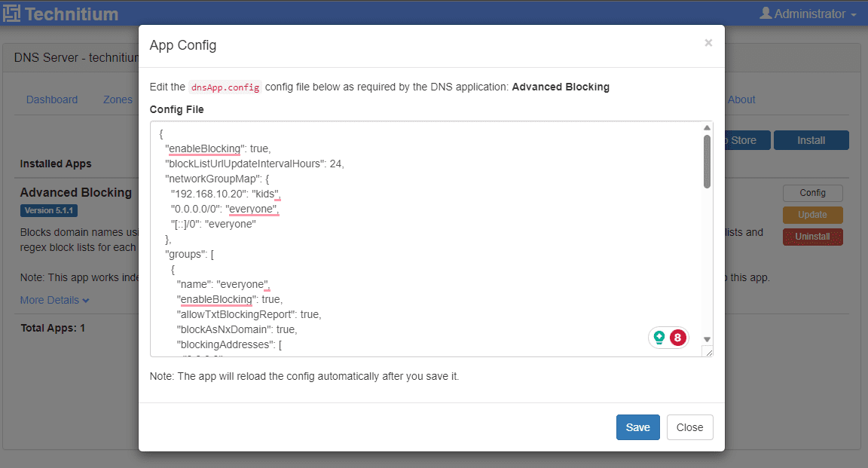This screenshot has height=468, width=868.
Task: Uninstall the Advanced Blocking app
Action: point(812,237)
